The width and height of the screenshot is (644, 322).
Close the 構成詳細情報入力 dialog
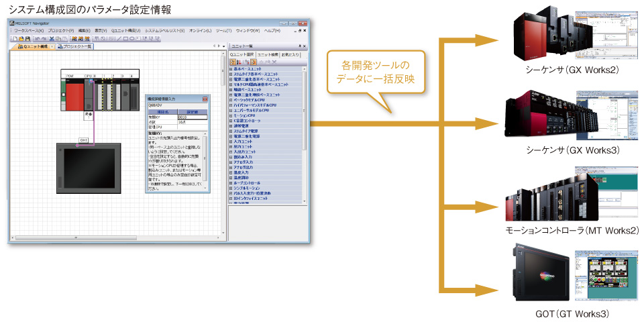(x=205, y=99)
